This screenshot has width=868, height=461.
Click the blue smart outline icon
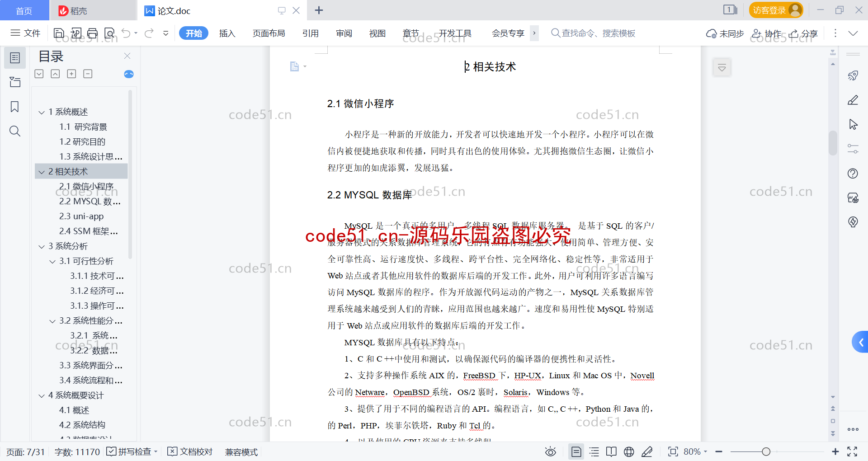[x=129, y=74]
